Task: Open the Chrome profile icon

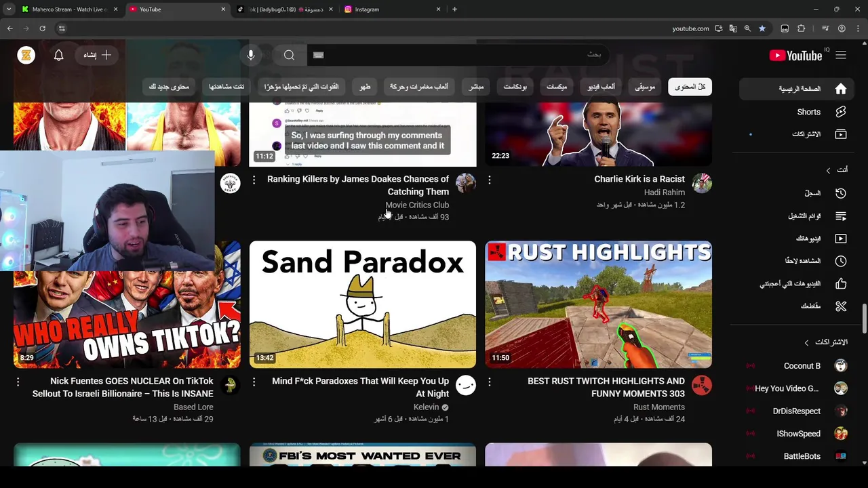Action: point(842,28)
